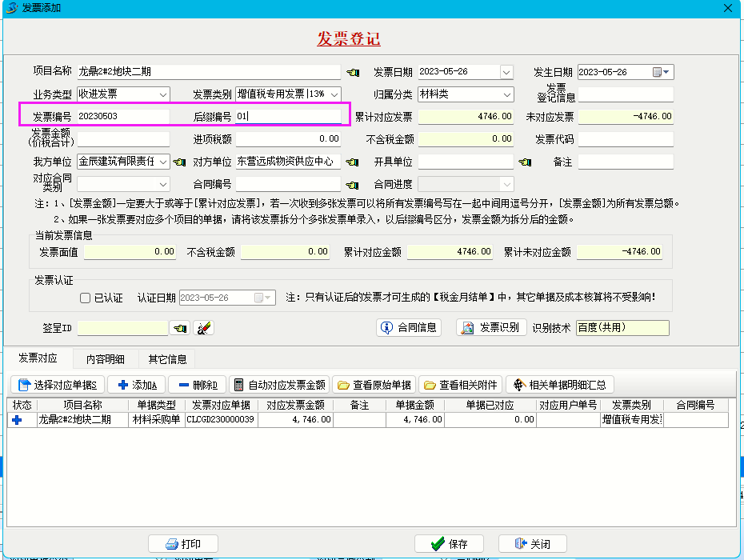
Task: Open the 发票日期 date dropdown
Action: pos(506,72)
